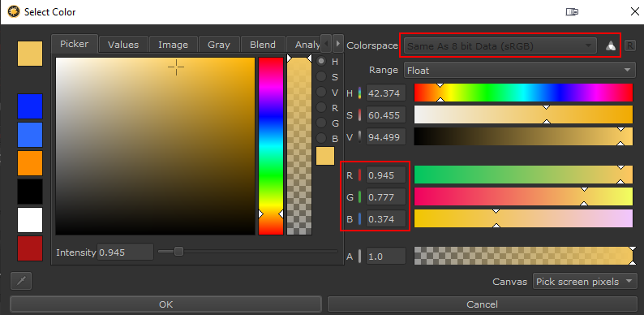Click the dock window icon in title bar

coord(572,12)
